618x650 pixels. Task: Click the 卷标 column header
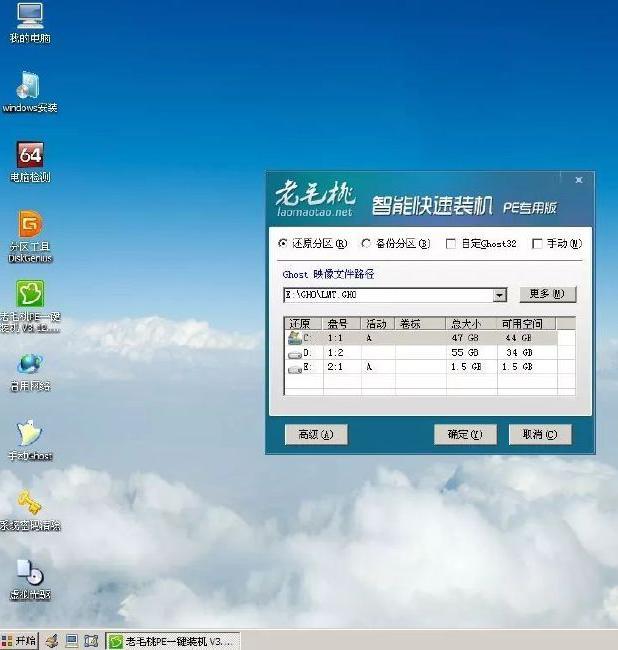(420, 323)
